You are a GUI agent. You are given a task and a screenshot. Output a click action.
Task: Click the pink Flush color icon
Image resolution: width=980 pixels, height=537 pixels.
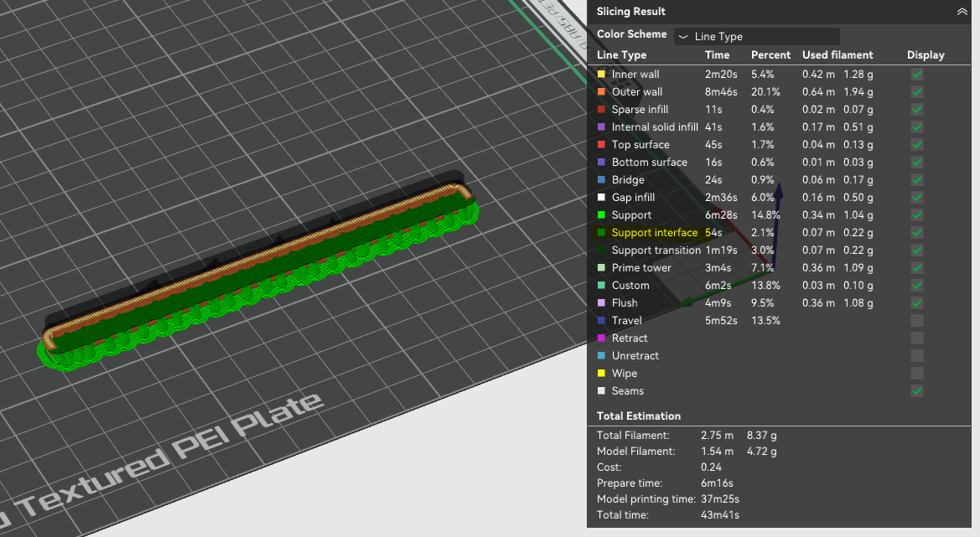(601, 302)
